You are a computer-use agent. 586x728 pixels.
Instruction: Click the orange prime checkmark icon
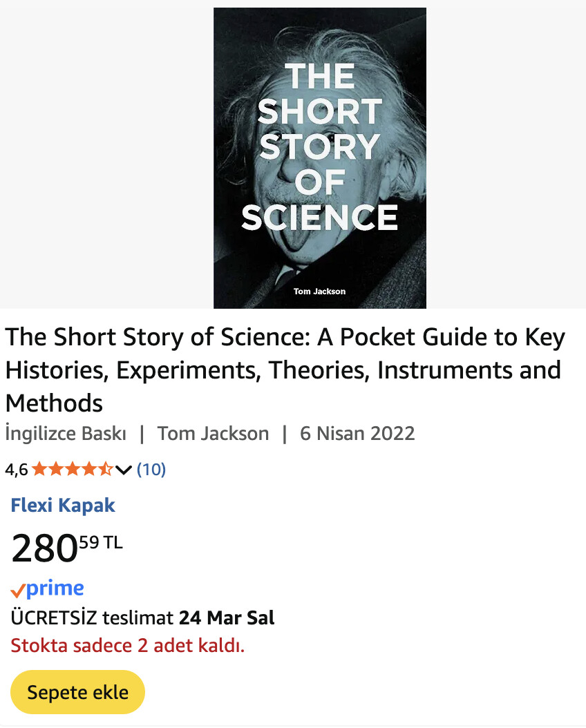(x=18, y=591)
